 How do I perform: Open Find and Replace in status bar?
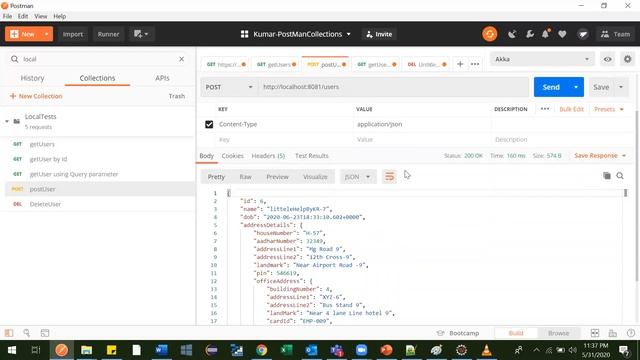tap(27, 333)
